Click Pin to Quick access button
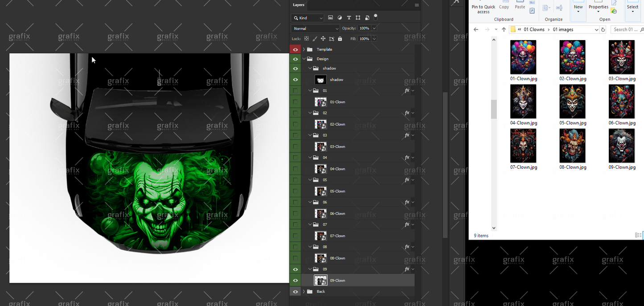644x306 pixels. (483, 9)
